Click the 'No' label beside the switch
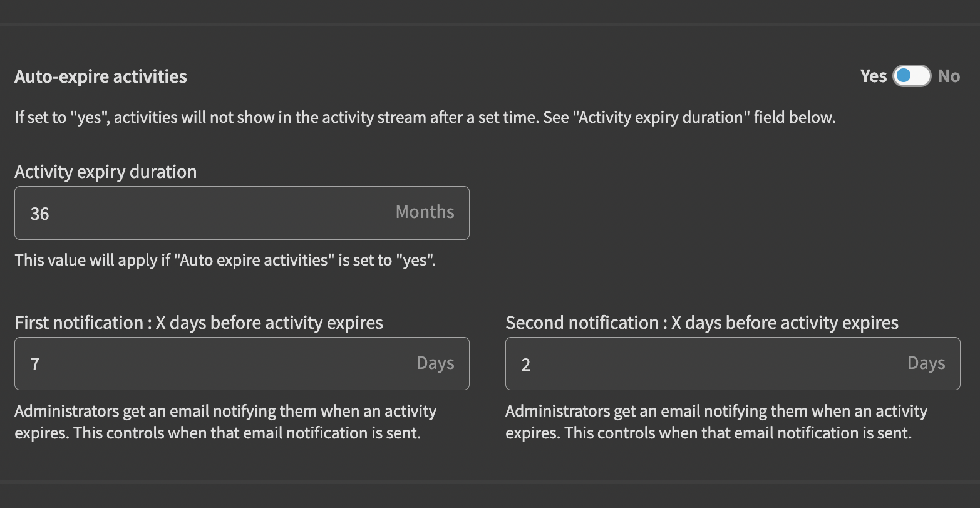The width and height of the screenshot is (980, 508). tap(949, 76)
